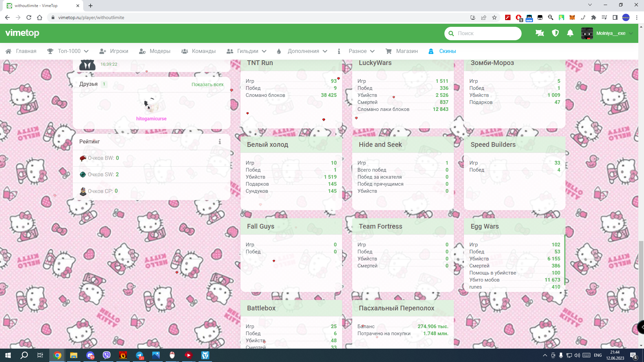Open the red magic wand extension
644x362 pixels.
pyautogui.click(x=508, y=17)
